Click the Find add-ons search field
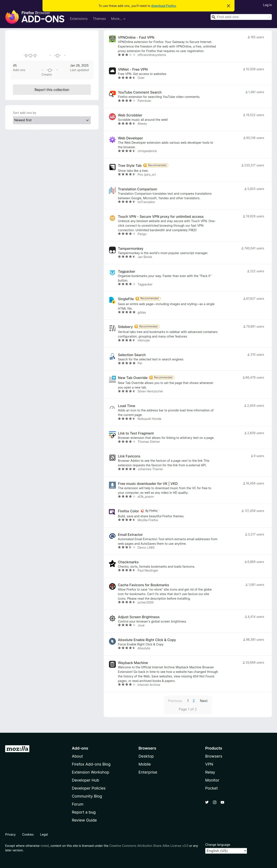Image resolution: width=277 pixels, height=868 pixels. [x=241, y=17]
